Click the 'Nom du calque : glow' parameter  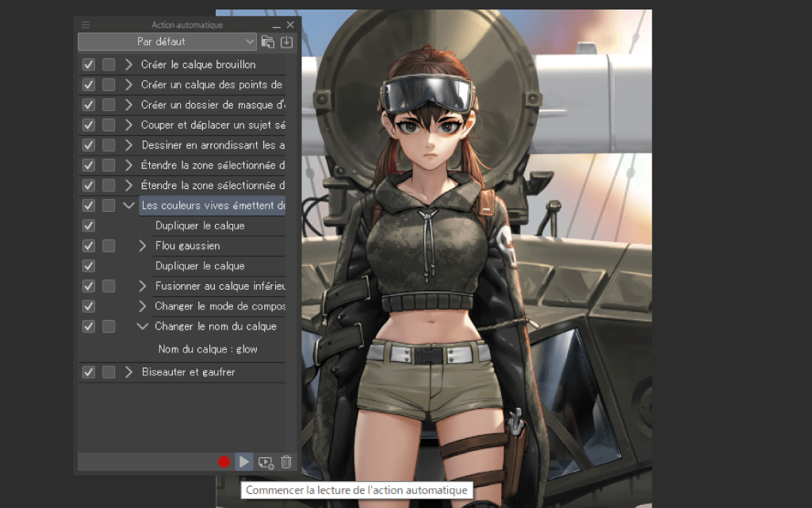(208, 349)
